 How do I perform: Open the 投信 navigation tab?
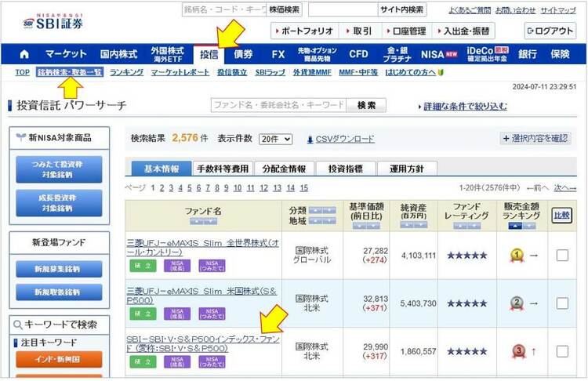[x=209, y=55]
